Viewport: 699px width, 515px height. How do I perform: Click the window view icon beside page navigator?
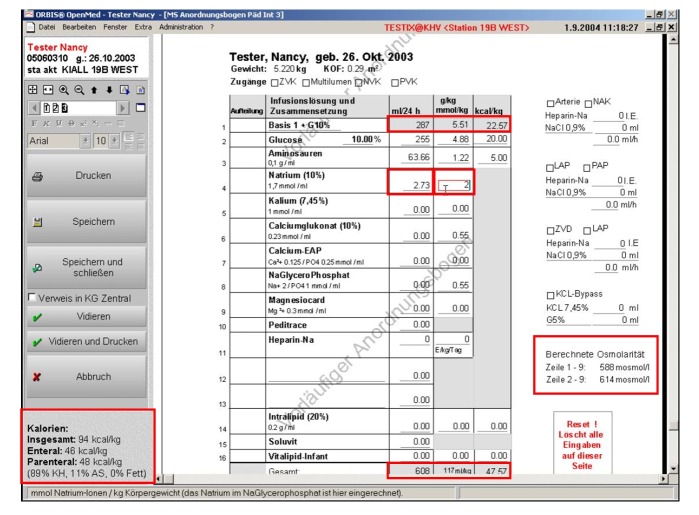pyautogui.click(x=141, y=106)
